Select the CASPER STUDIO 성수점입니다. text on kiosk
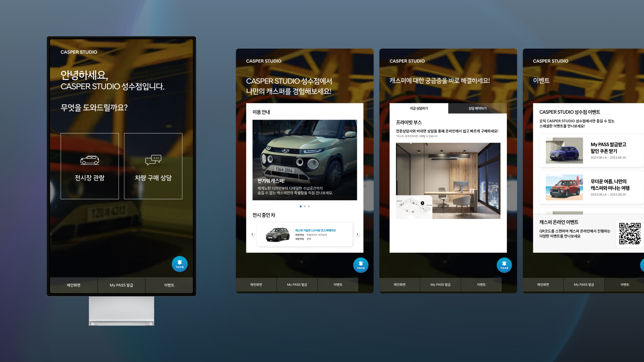This screenshot has width=644, height=362. click(x=112, y=86)
